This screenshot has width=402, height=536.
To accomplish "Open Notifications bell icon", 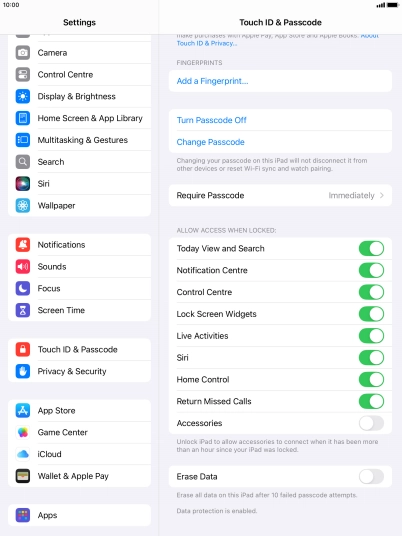I will 23,245.
